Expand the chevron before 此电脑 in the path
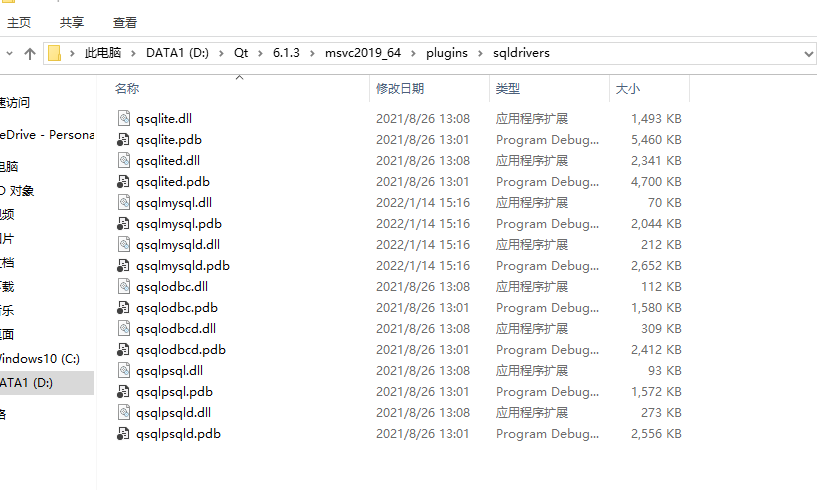The image size is (817, 490). [x=72, y=53]
